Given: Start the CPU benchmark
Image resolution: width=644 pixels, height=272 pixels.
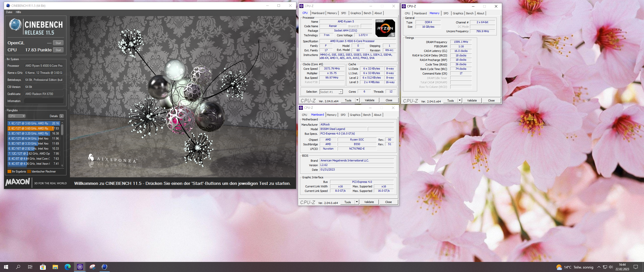Looking at the screenshot, I should (x=58, y=50).
